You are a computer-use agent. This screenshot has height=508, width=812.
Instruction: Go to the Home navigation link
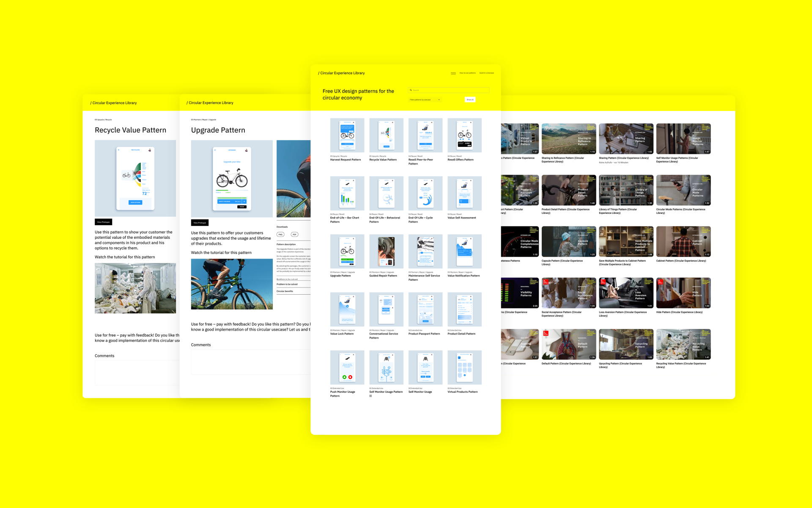[x=453, y=73]
